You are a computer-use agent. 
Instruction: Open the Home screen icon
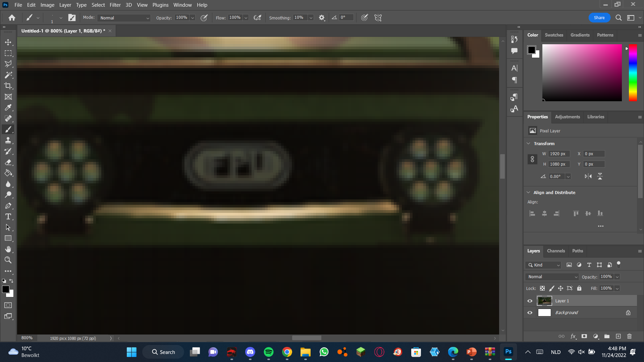(x=12, y=18)
